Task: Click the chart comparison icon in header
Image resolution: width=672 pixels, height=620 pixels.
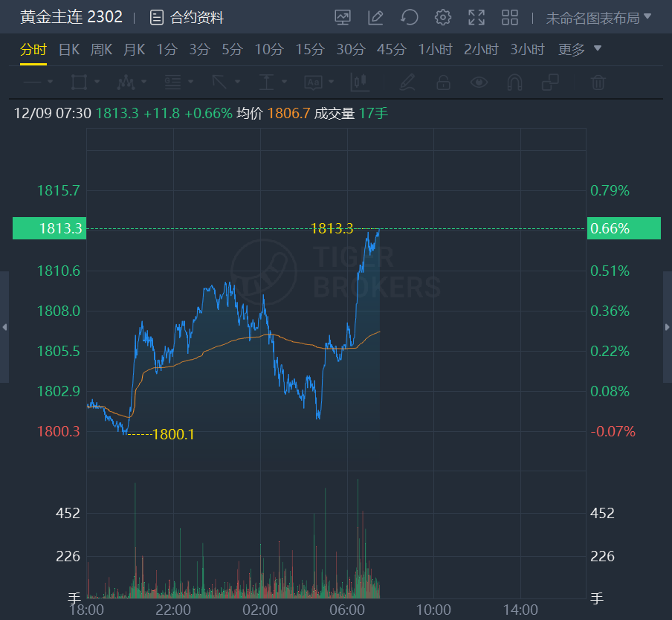Action: tap(343, 17)
